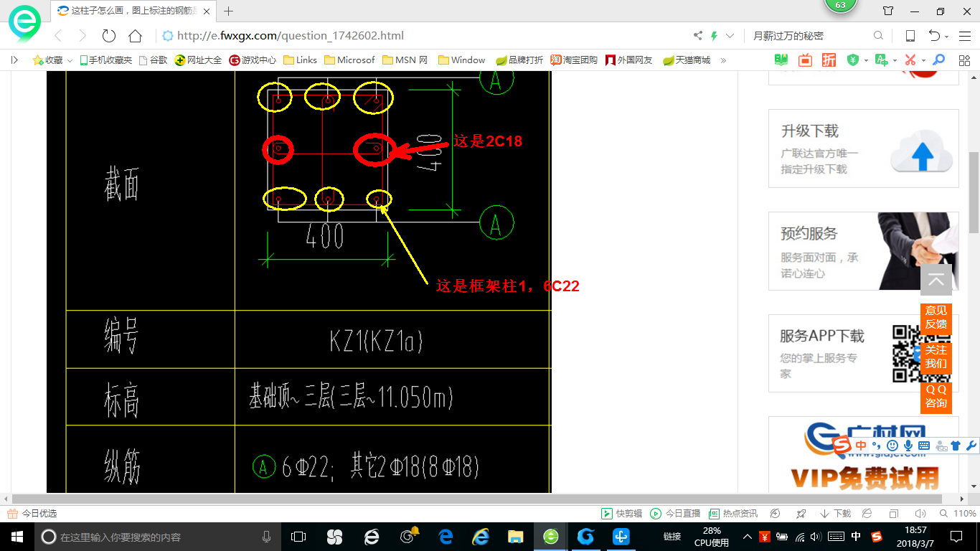
Task: Click the red 折 discount extension icon
Action: pos(829,60)
